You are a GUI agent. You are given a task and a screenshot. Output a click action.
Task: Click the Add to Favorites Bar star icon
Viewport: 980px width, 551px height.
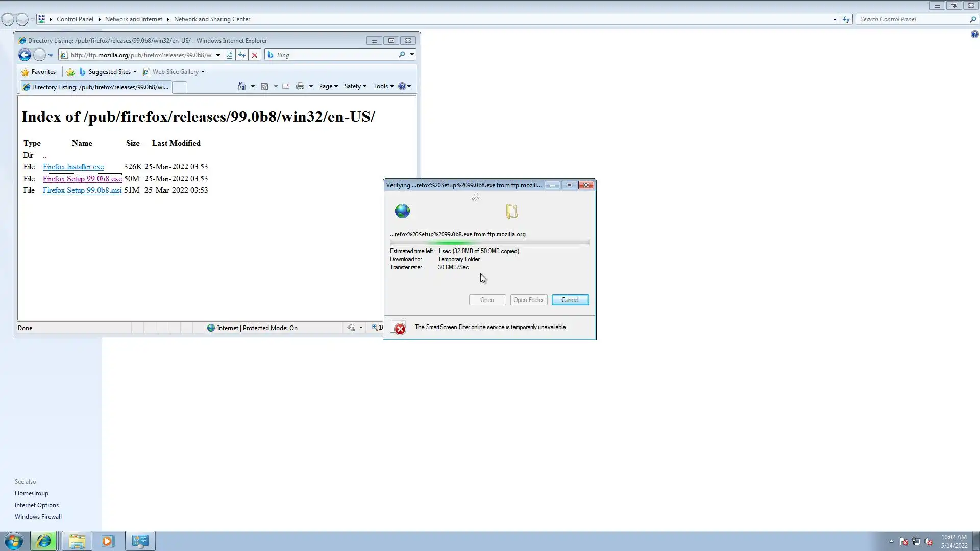(70, 72)
